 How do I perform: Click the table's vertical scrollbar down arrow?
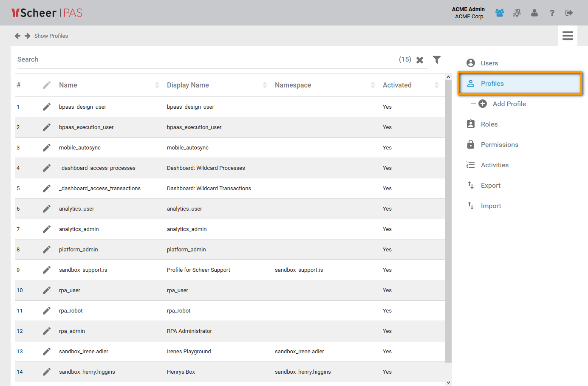point(448,383)
